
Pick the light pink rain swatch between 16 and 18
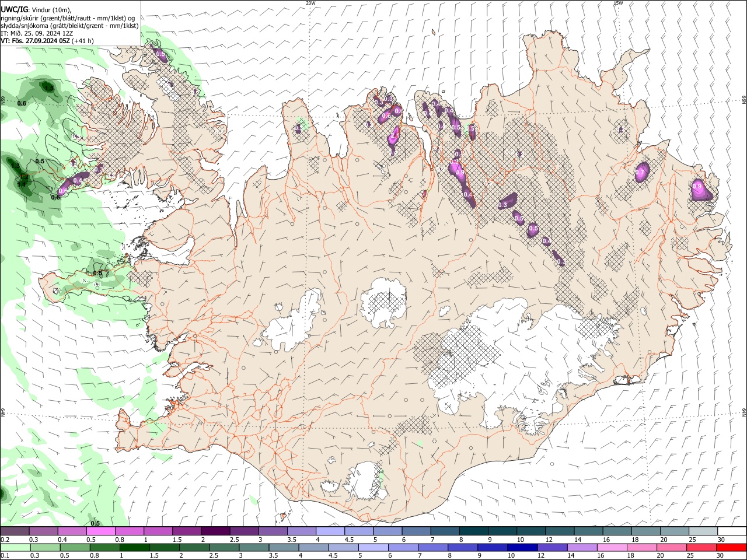611,548
